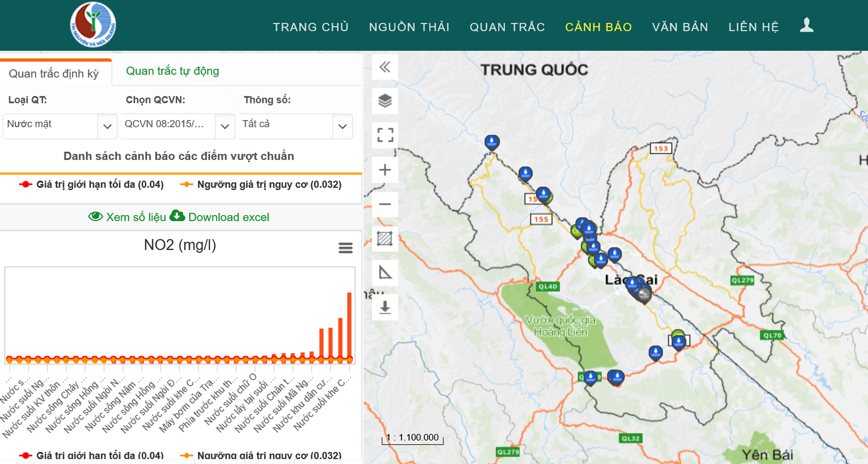This screenshot has height=464, width=868.
Task: Click the Xem số liệu link
Action: tap(127, 217)
